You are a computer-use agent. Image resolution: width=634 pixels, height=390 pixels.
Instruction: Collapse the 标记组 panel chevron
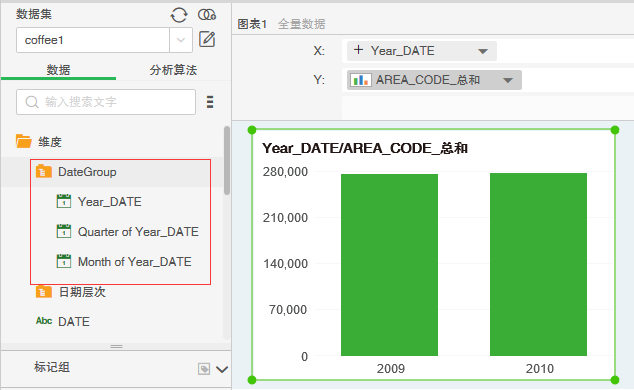click(x=222, y=369)
